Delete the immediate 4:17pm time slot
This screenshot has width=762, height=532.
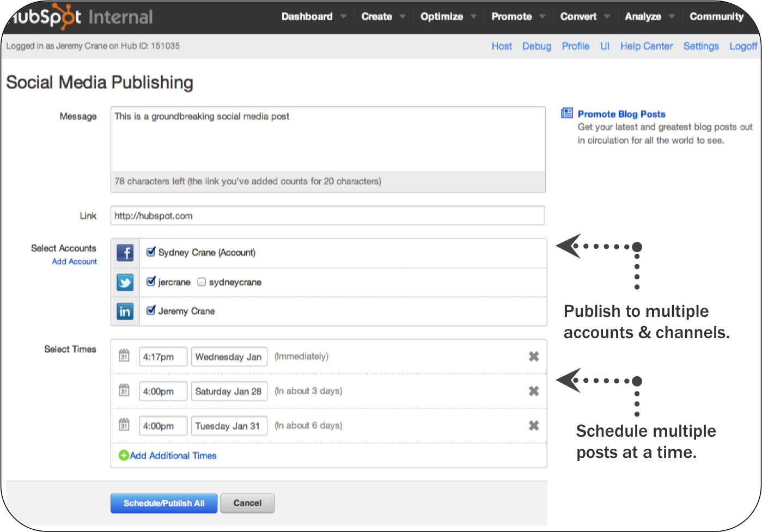534,356
